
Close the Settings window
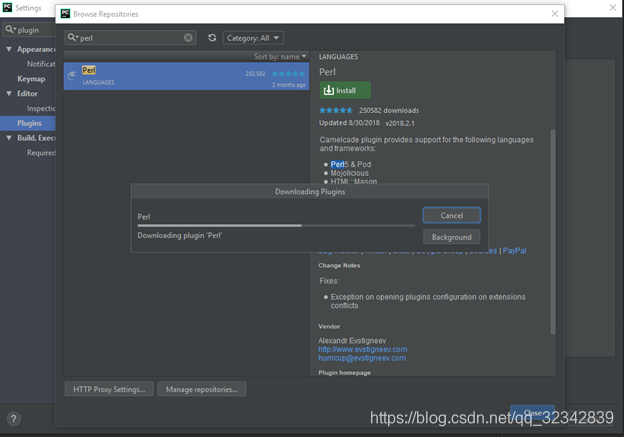(613, 8)
